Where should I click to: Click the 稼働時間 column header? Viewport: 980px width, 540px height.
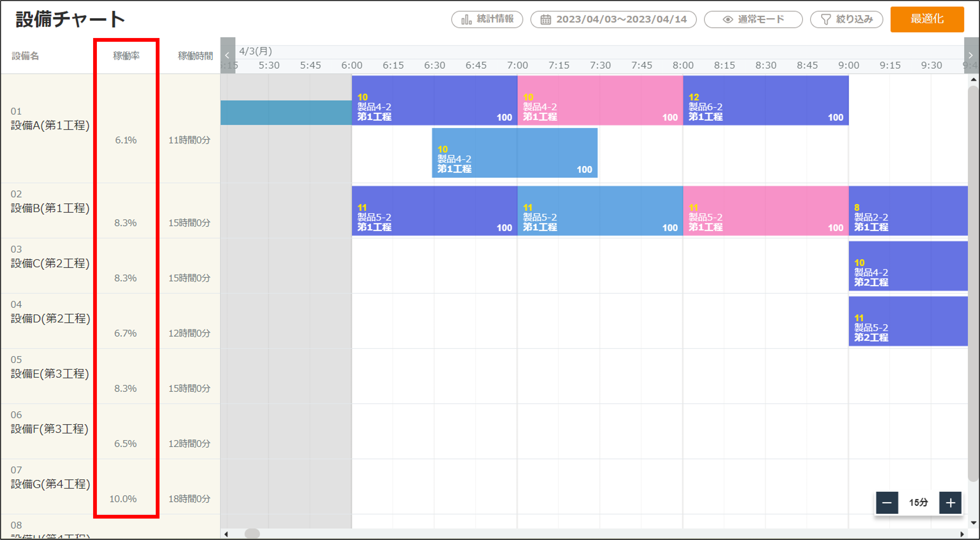point(195,56)
